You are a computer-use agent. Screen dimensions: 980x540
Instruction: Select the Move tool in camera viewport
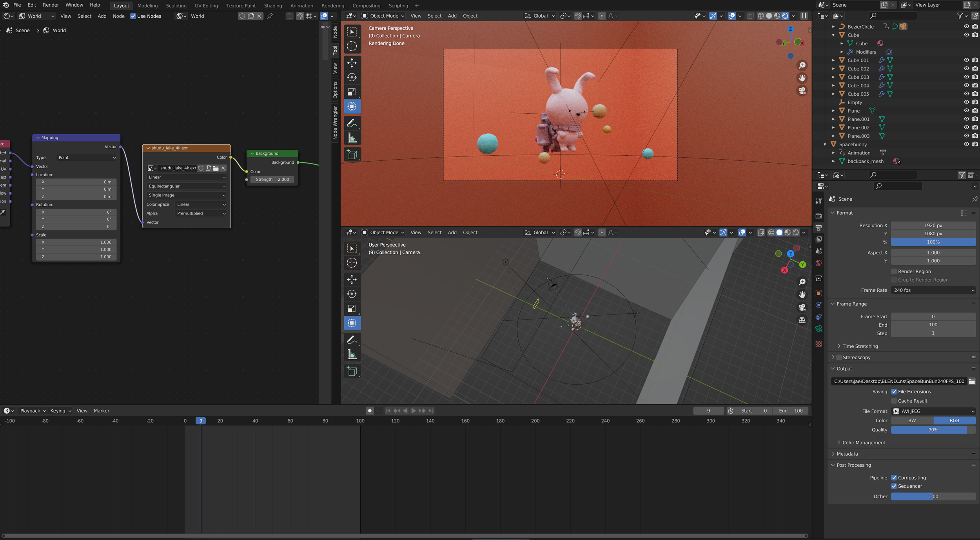pyautogui.click(x=352, y=63)
